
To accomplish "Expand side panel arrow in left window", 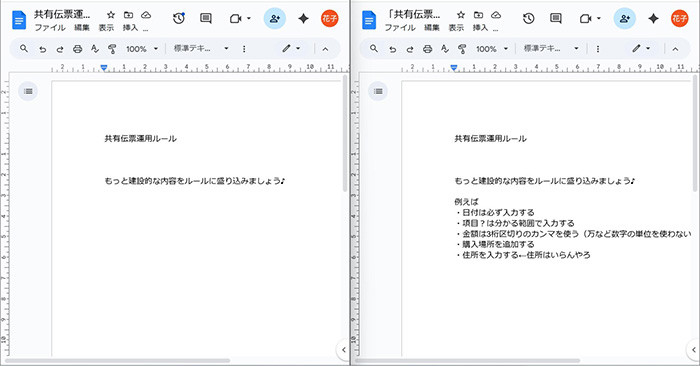I will pos(343,349).
